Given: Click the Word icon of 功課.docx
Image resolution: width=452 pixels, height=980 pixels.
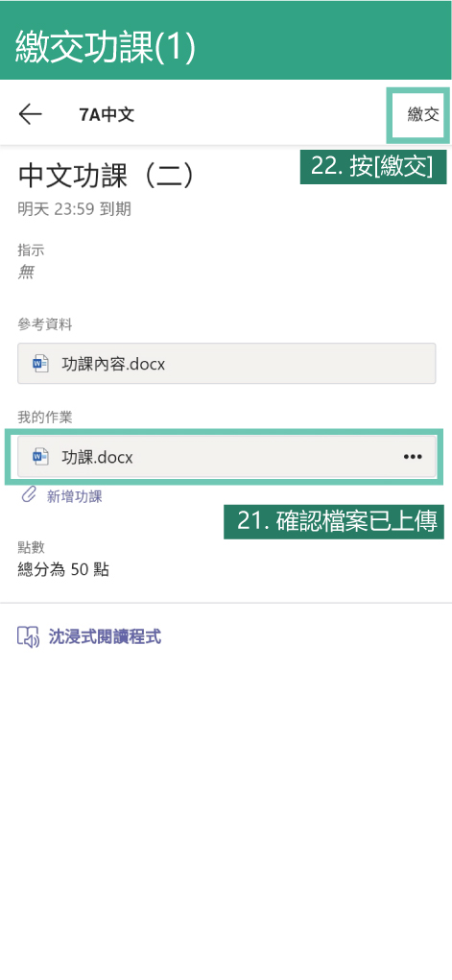Looking at the screenshot, I should tap(40, 457).
